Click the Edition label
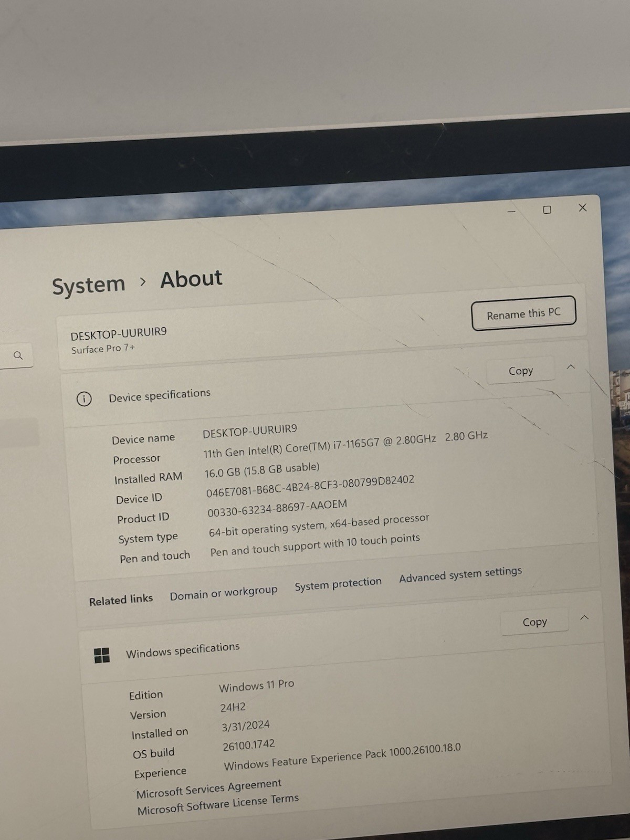630x840 pixels. pyautogui.click(x=146, y=695)
